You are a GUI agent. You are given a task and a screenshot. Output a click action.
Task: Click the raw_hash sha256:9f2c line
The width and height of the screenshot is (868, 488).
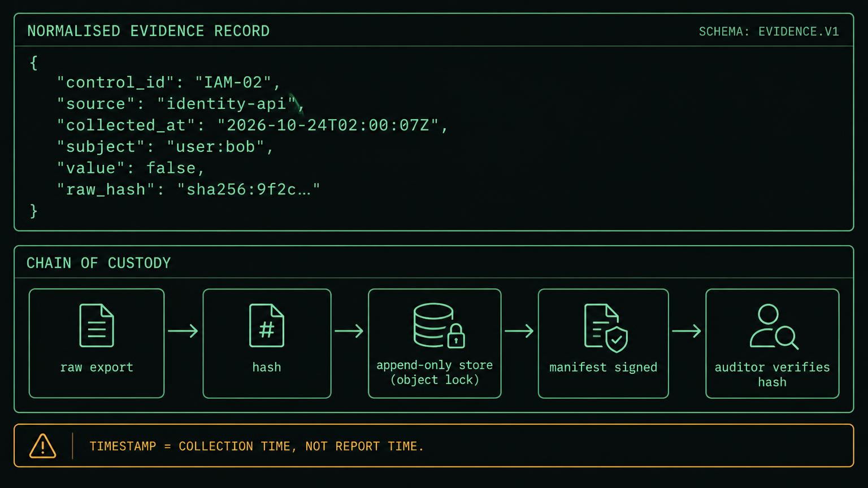[188, 190]
